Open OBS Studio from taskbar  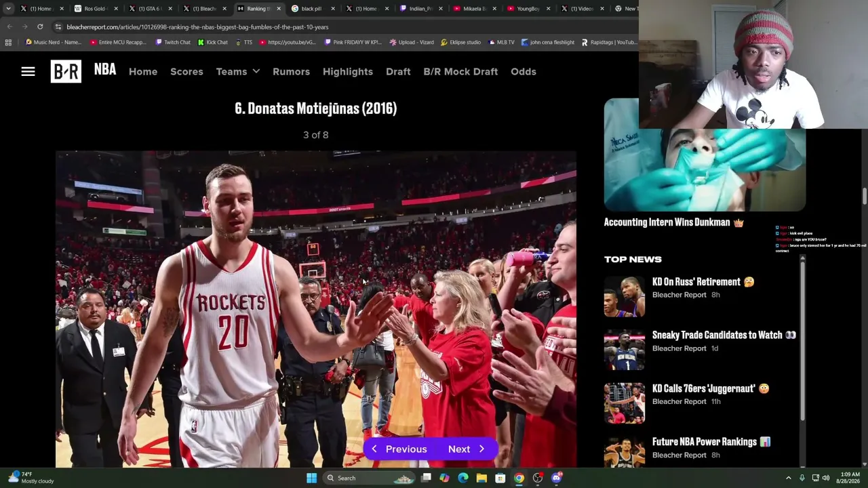[538, 478]
